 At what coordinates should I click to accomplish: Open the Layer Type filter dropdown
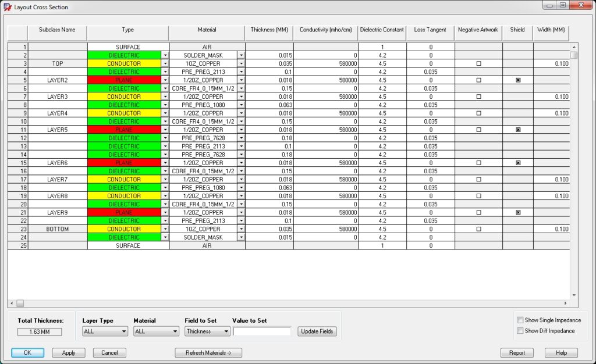pyautogui.click(x=105, y=331)
